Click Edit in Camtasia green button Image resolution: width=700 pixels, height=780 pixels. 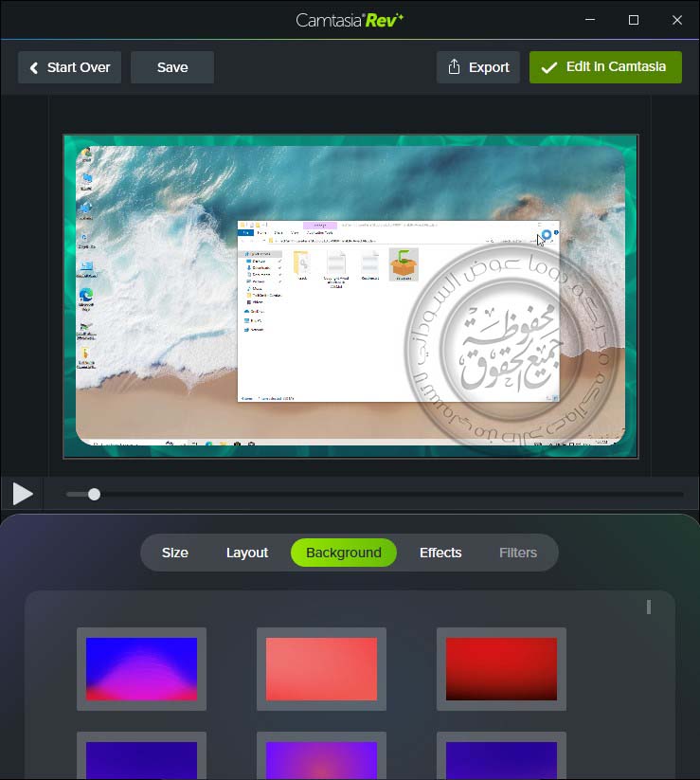605,67
